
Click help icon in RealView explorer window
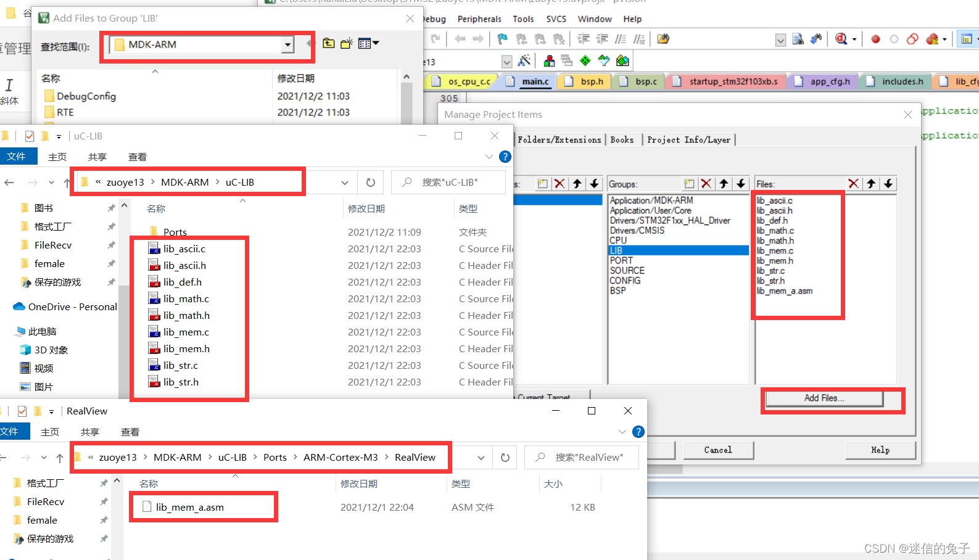pos(638,432)
